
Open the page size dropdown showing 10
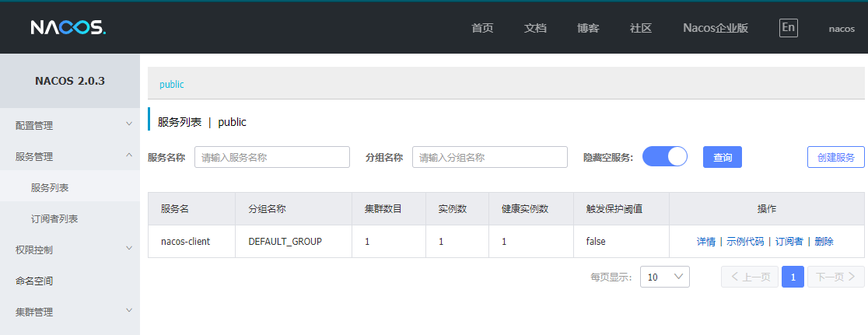(x=665, y=277)
